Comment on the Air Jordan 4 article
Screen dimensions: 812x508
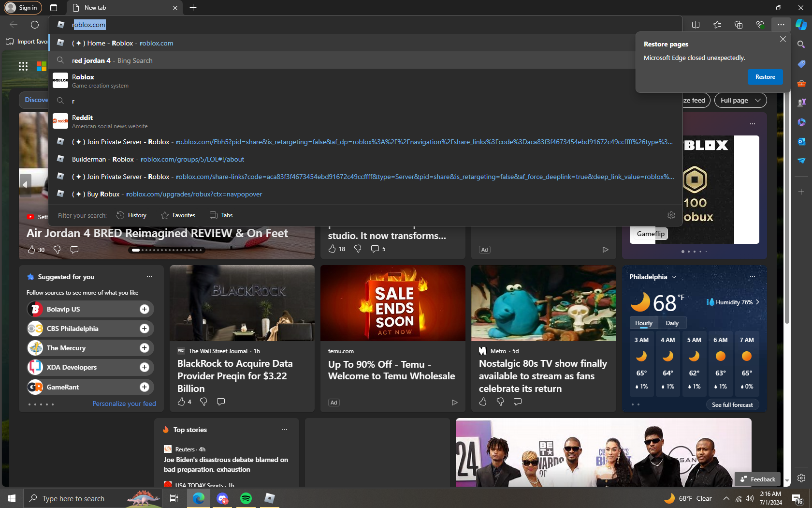click(x=74, y=250)
